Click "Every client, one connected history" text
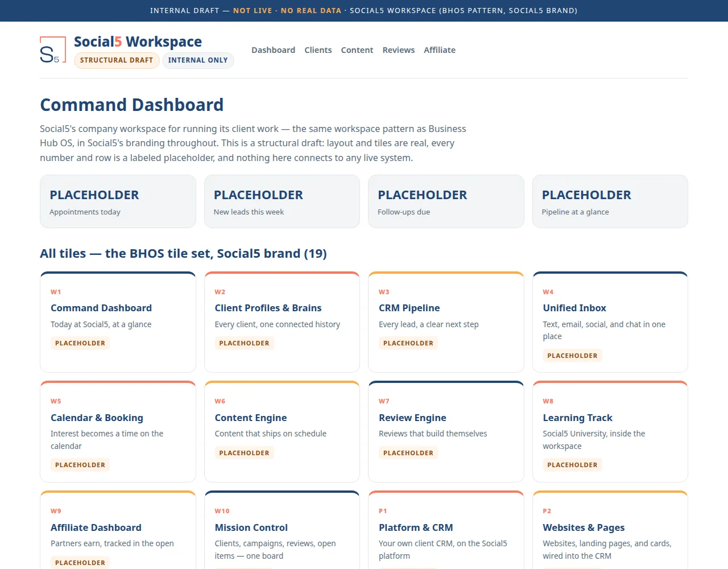This screenshot has height=569, width=728. click(x=278, y=324)
